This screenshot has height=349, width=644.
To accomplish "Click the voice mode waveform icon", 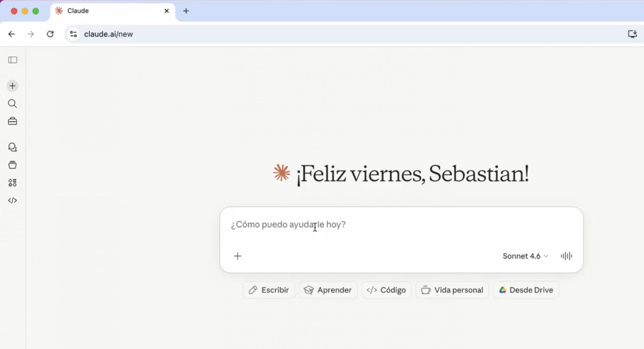I will coord(566,256).
